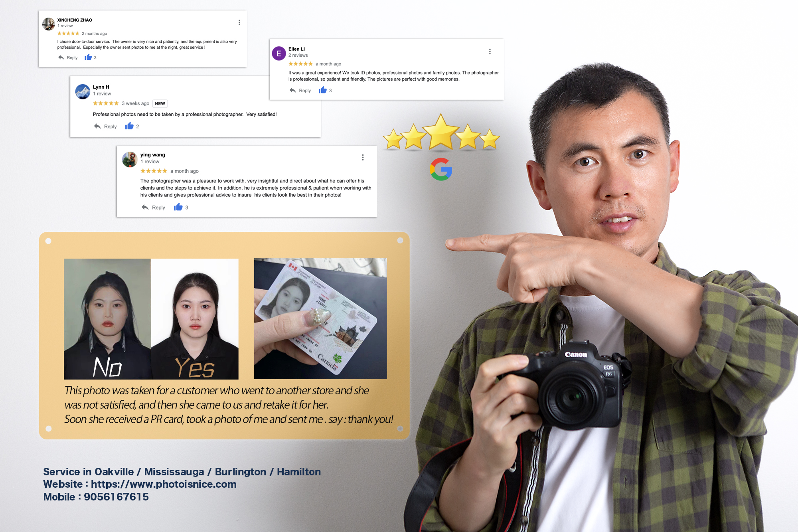
Task: Click Lynn H's profile avatar
Action: [x=83, y=91]
